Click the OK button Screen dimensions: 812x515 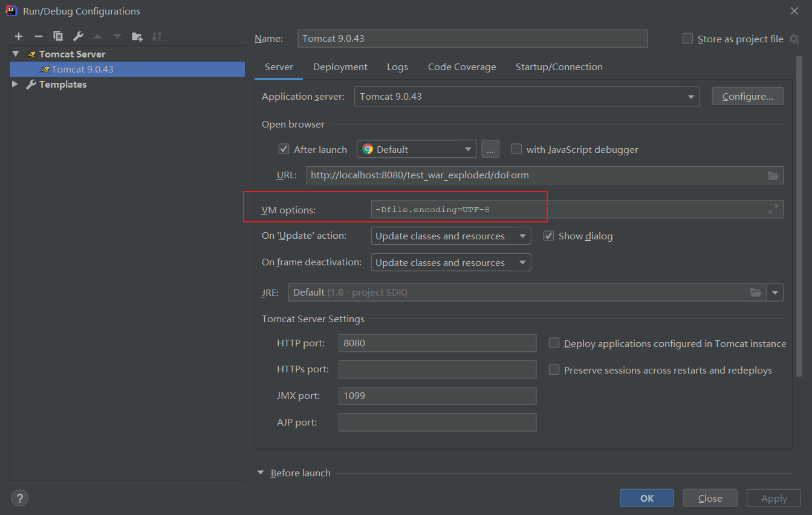click(x=647, y=498)
